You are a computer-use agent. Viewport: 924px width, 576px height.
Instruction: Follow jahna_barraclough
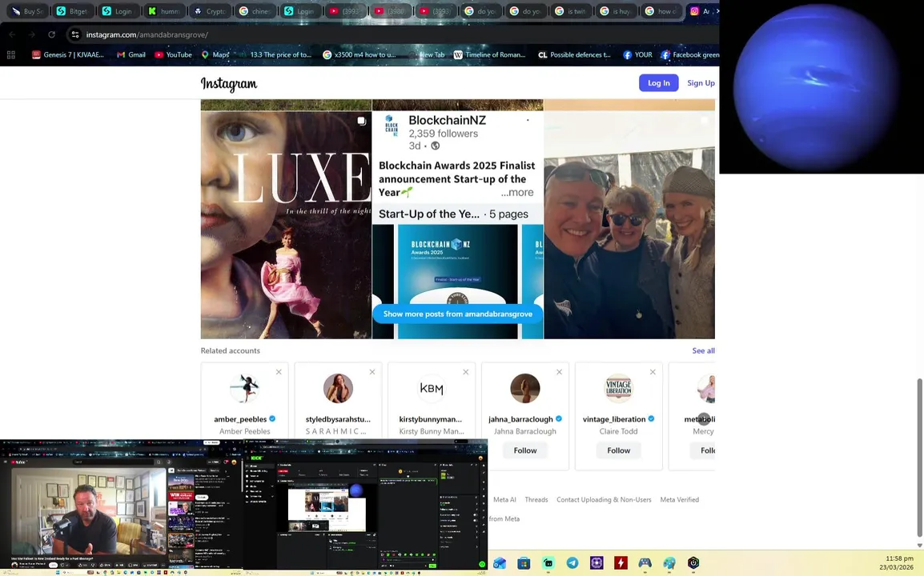(x=525, y=450)
